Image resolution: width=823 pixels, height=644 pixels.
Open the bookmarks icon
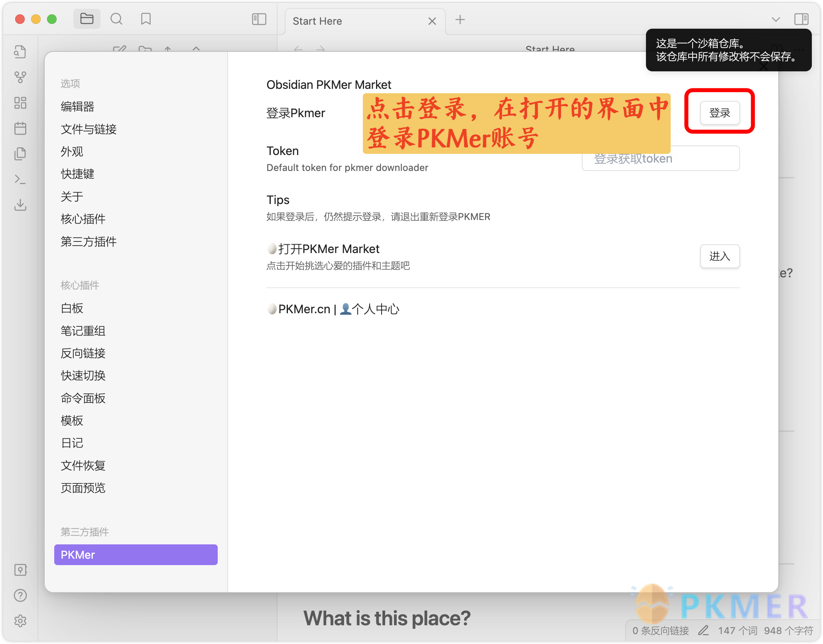point(146,19)
